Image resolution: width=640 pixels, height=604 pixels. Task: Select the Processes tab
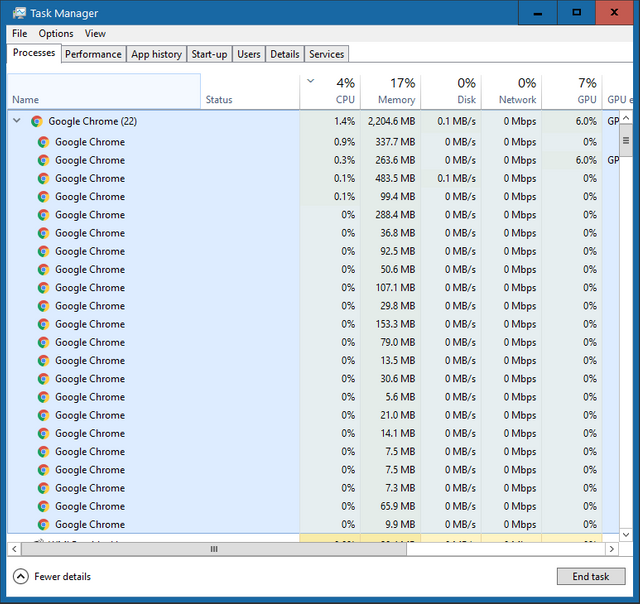tap(34, 53)
